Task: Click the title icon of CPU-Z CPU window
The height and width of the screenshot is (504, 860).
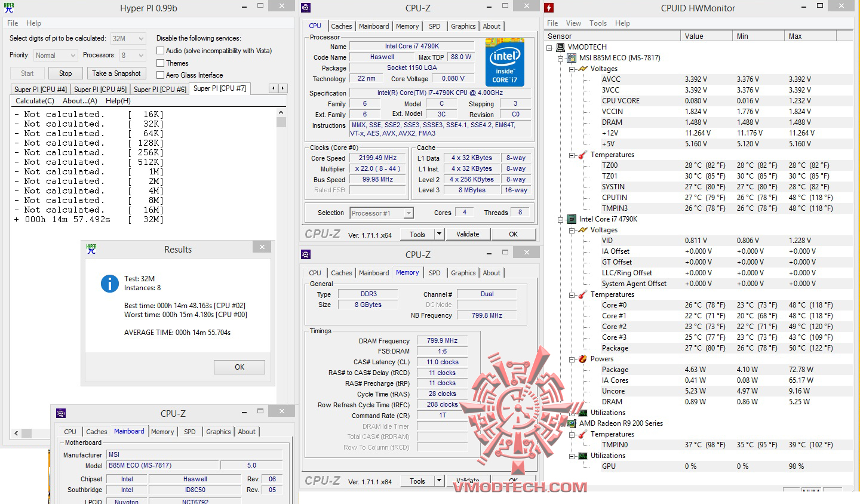Action: [306, 8]
